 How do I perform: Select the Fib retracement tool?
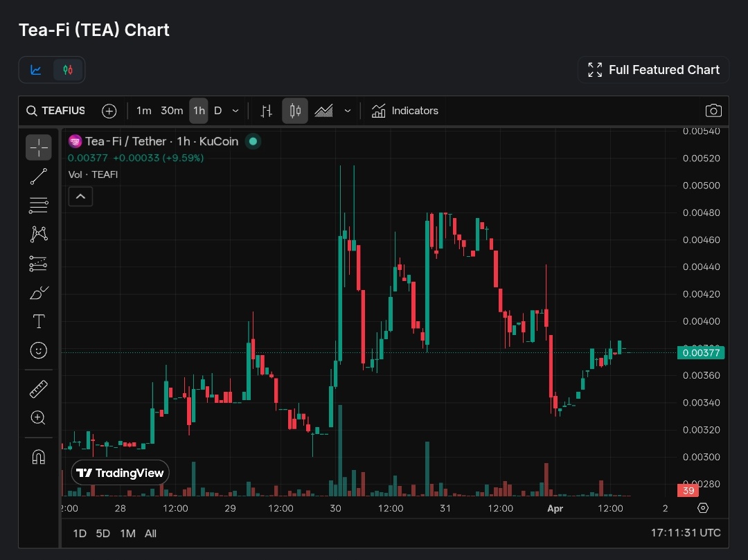(x=39, y=206)
